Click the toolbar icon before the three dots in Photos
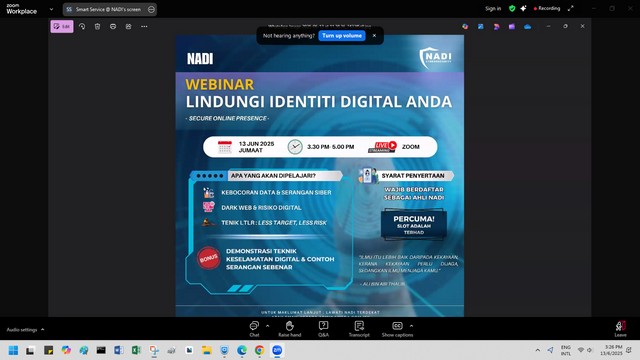The height and width of the screenshot is (360, 640). (x=129, y=26)
